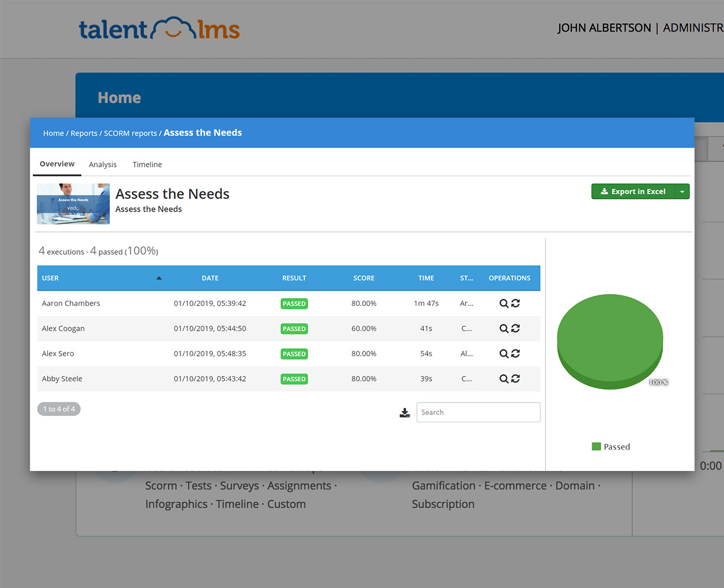Click Gamification text in background page
The width and height of the screenshot is (724, 588).
(x=443, y=486)
